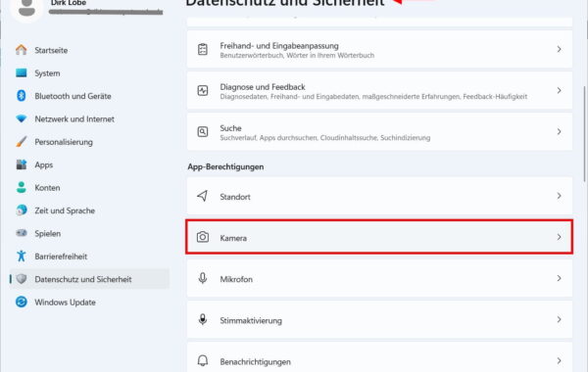
Task: Click the Freihand- und Eingabeanpassung clipboard icon
Action: [x=203, y=49]
